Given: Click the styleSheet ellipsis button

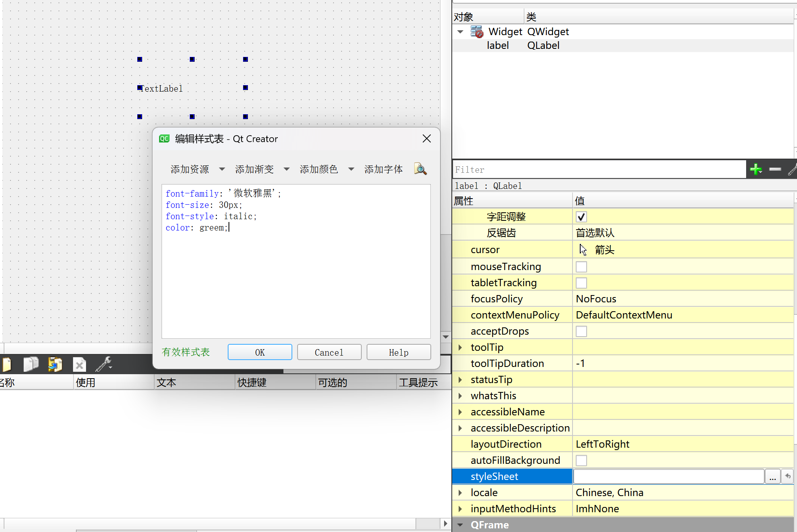Looking at the screenshot, I should coord(772,477).
